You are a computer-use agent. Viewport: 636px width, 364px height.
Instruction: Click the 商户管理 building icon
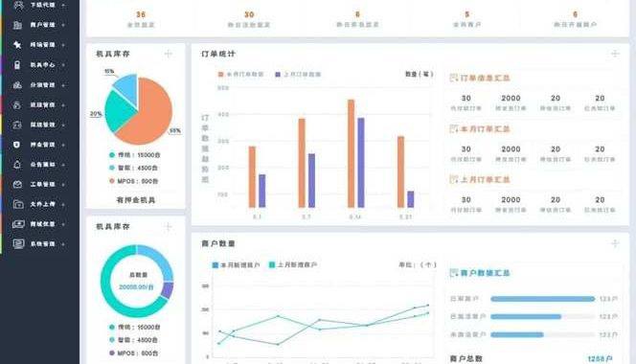pyautogui.click(x=17, y=25)
